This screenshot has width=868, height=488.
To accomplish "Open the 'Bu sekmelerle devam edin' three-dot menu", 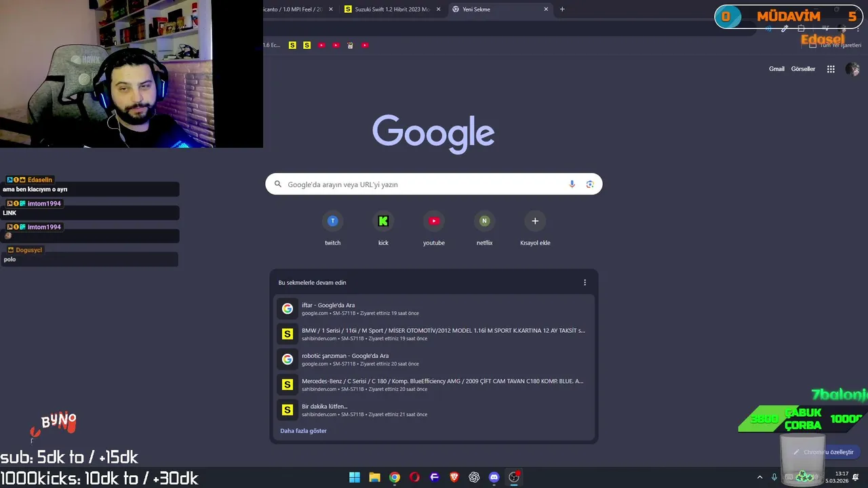I will 585,283.
